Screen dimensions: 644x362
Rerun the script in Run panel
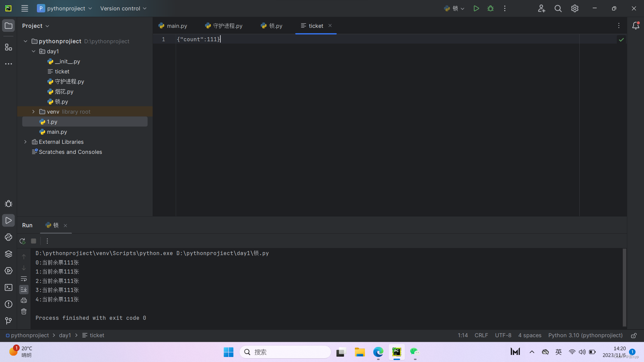pos(22,241)
